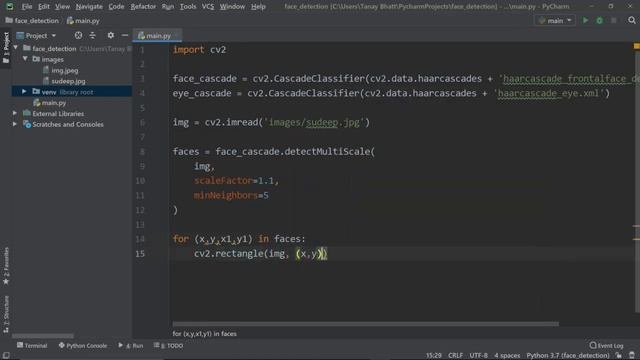Viewport: 640px width, 360px height.
Task: Open the Event Log
Action: pyautogui.click(x=607, y=345)
